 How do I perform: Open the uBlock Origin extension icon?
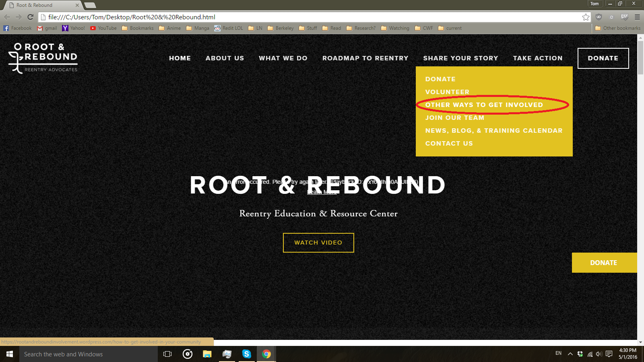click(x=599, y=17)
